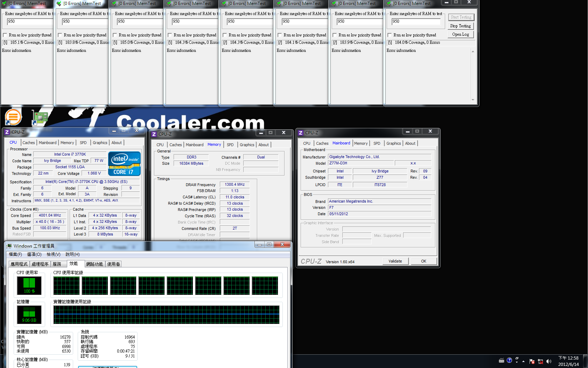
Task: Open the 使用者 tab in Task Manager
Action: [x=113, y=264]
